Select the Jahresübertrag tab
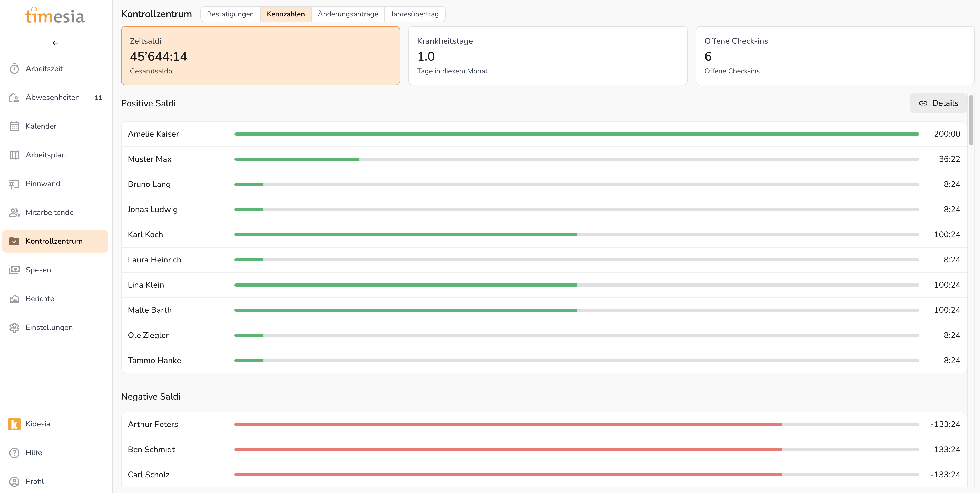 [x=414, y=14]
